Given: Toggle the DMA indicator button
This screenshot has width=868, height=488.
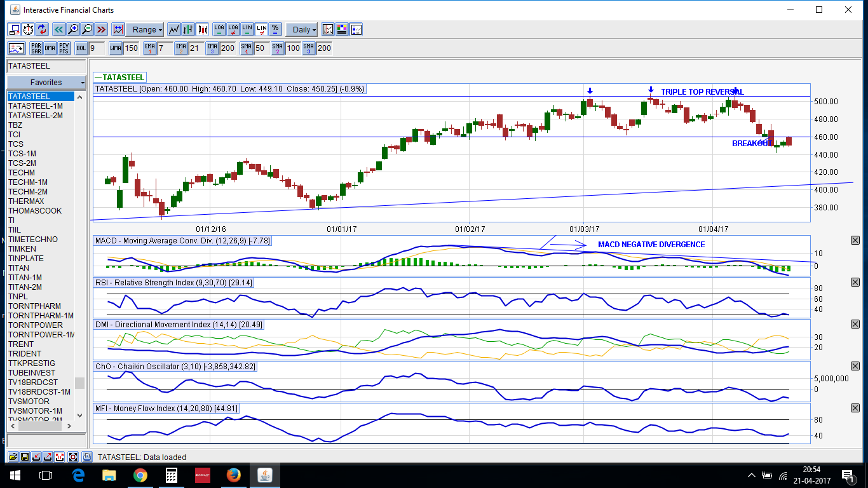Looking at the screenshot, I should point(50,48).
